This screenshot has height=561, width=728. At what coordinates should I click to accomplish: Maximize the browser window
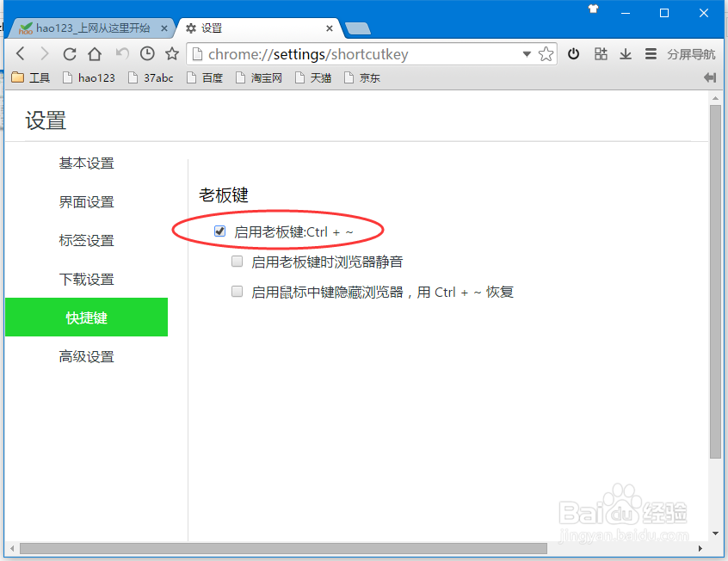[664, 13]
